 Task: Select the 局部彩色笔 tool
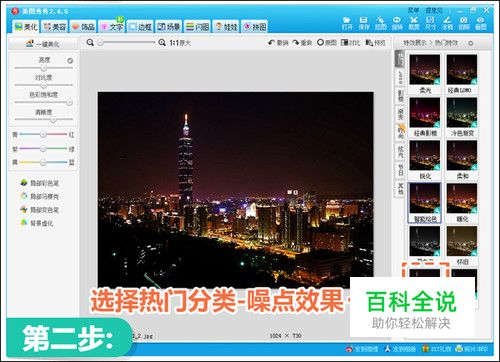click(40, 183)
